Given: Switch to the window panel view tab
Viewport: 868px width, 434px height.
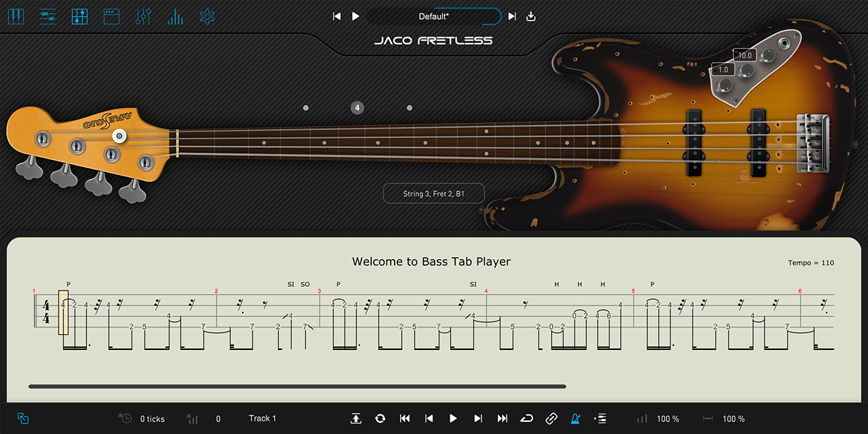Looking at the screenshot, I should point(111,16).
